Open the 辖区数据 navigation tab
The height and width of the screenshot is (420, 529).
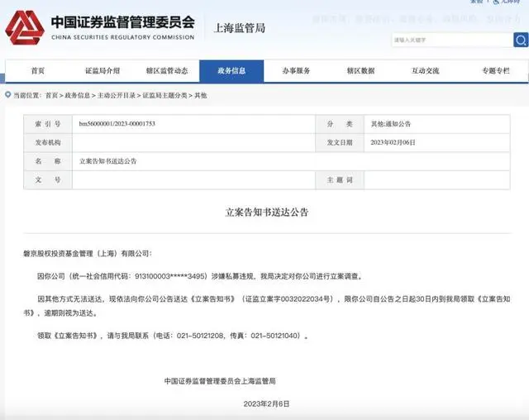click(x=360, y=71)
